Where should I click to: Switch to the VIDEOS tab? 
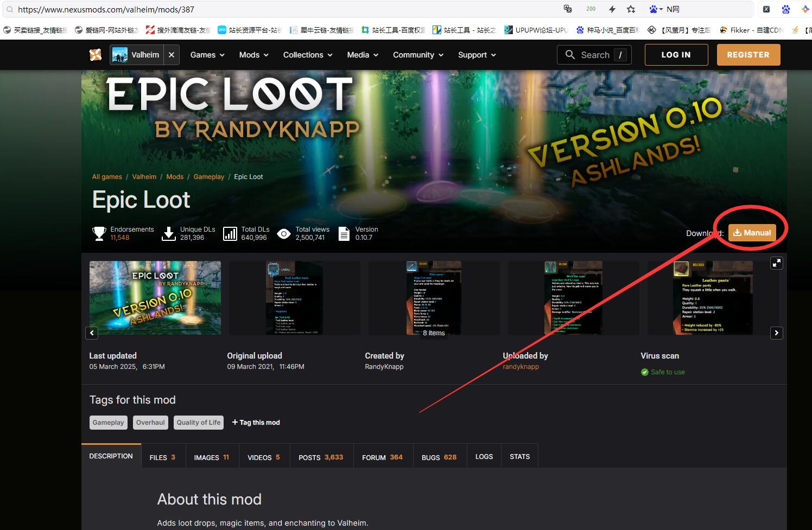(x=264, y=457)
